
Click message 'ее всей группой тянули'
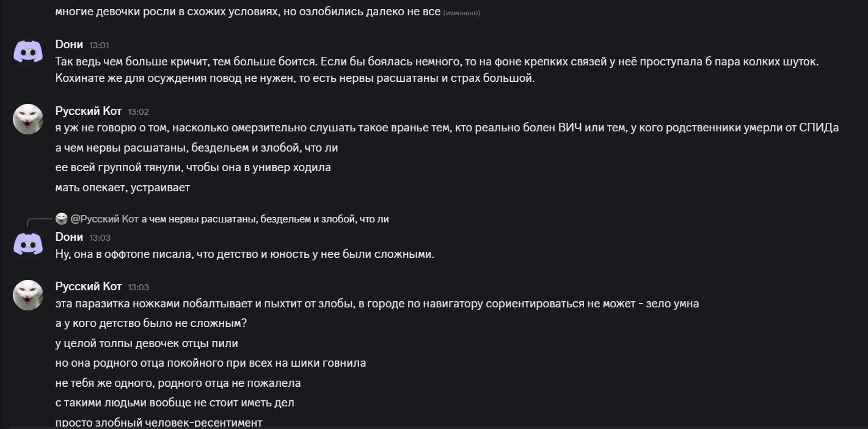click(193, 167)
